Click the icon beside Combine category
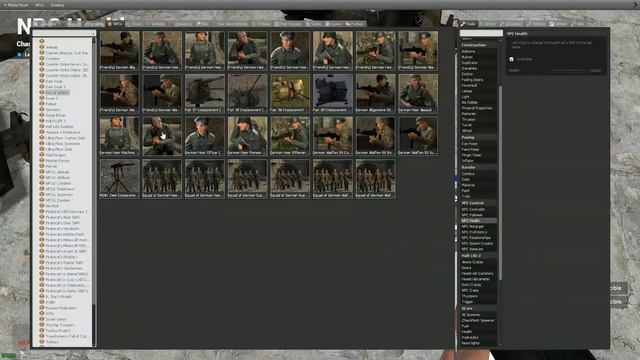This screenshot has width=640, height=360. (42, 58)
